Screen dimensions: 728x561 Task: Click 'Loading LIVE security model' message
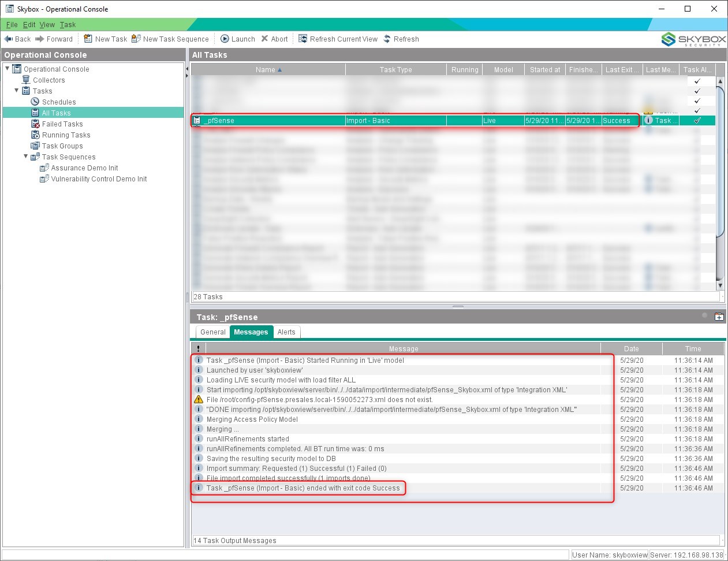(x=281, y=380)
